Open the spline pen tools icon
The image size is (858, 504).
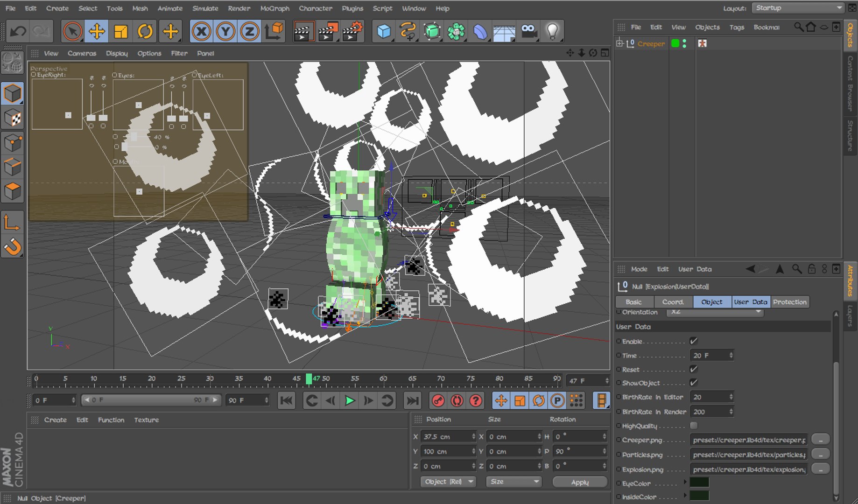[408, 32]
